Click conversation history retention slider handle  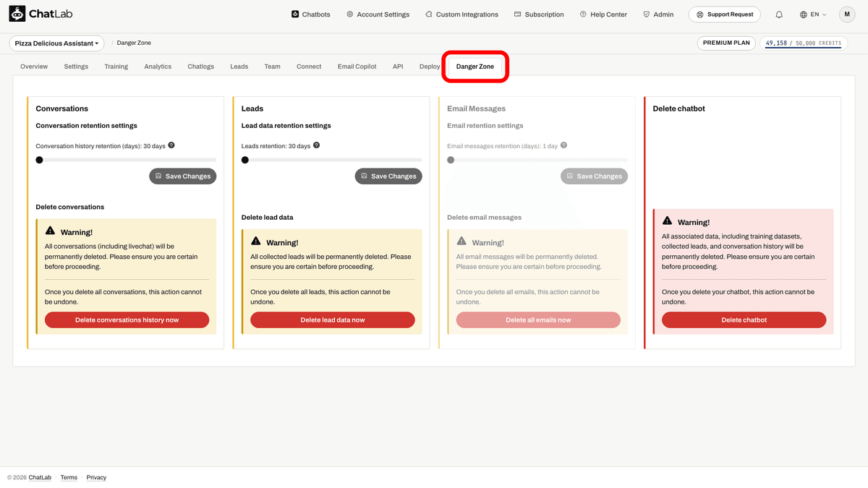[x=40, y=160]
